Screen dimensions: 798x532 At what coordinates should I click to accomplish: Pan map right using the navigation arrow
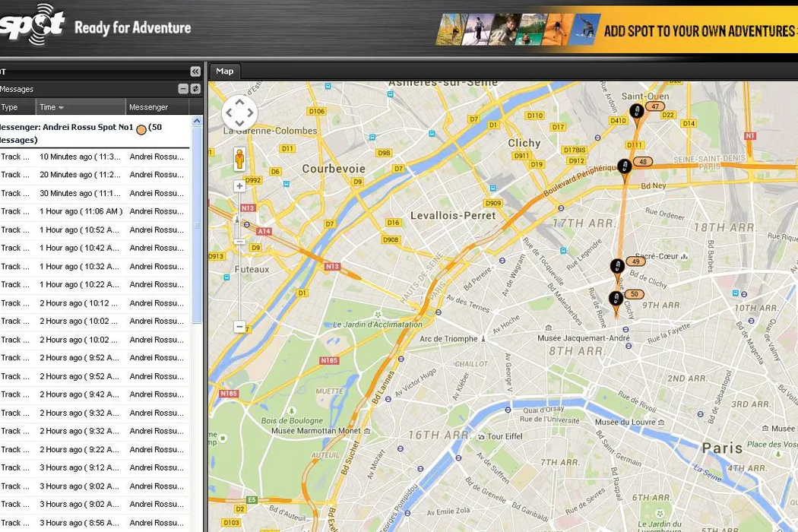[x=251, y=113]
